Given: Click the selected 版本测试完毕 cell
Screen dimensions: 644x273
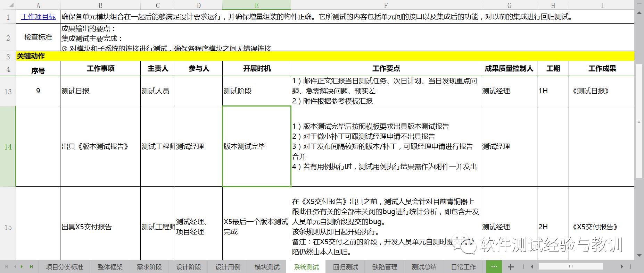Looking at the screenshot, I should 257,146.
